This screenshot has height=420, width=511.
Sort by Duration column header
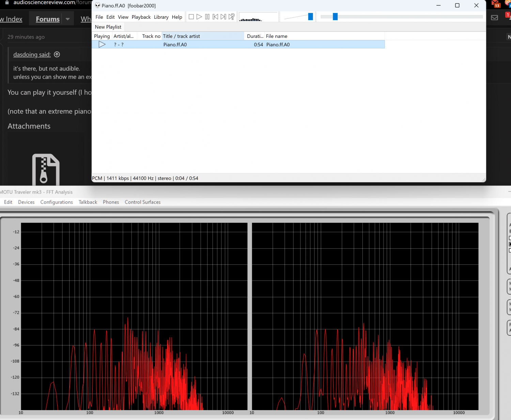point(254,36)
